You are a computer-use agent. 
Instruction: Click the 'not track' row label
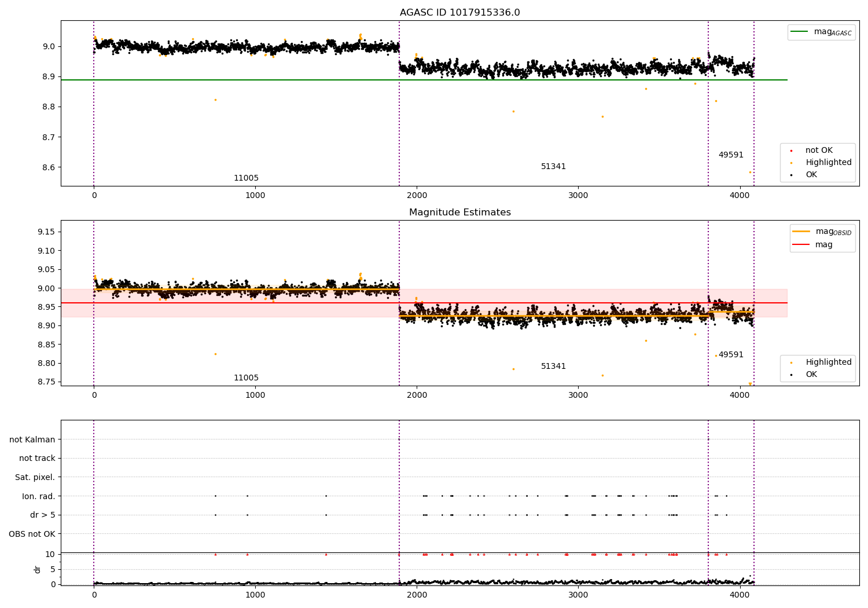tap(37, 458)
